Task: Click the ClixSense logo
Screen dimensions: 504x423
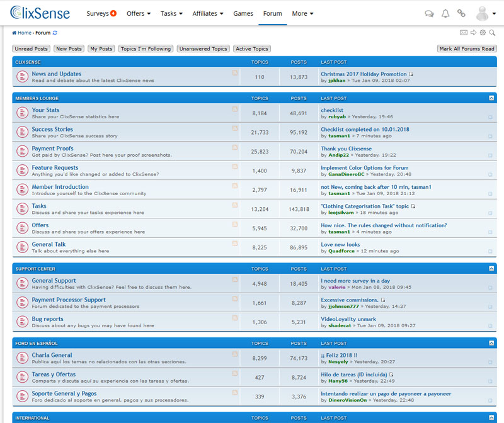Action: point(40,13)
